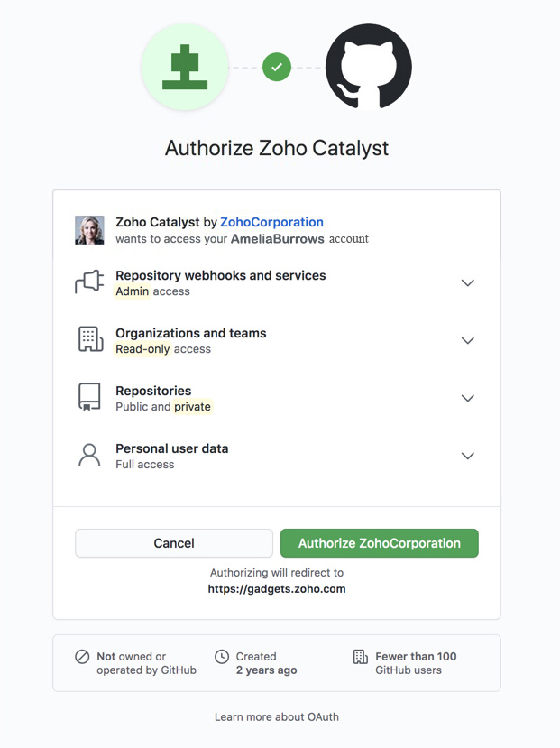Click the Personal user data person icon
Screen dimensions: 560x748
click(88, 456)
